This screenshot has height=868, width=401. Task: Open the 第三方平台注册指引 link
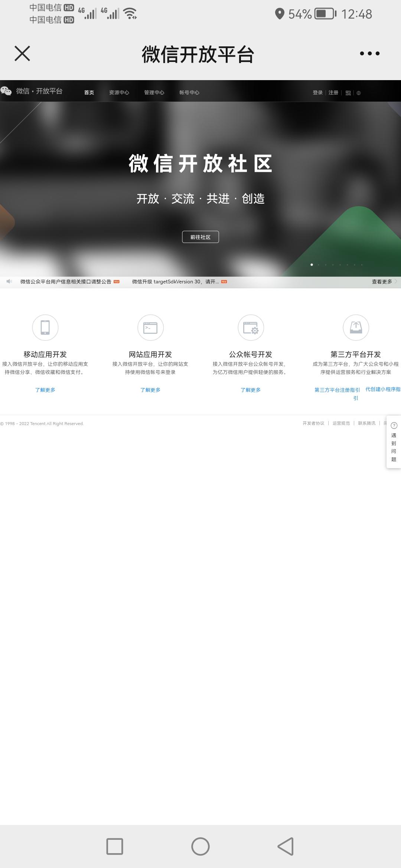point(337,394)
